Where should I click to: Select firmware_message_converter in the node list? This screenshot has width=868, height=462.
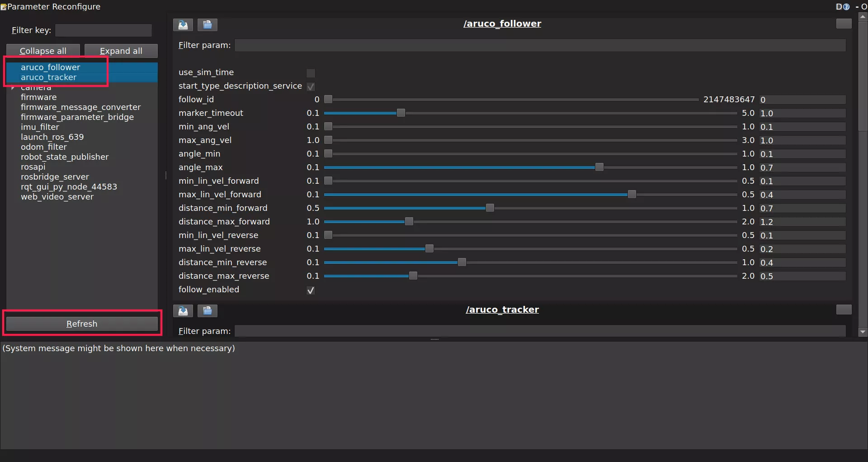click(80, 107)
